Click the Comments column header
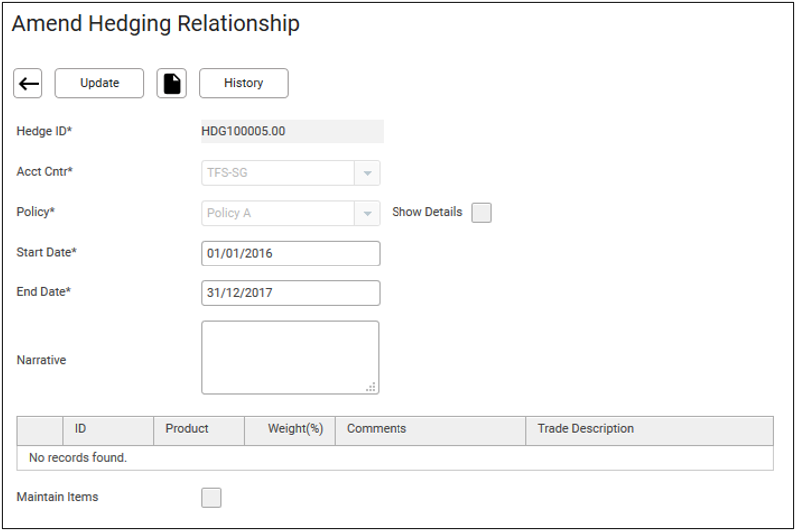This screenshot has width=797, height=532. click(x=429, y=430)
